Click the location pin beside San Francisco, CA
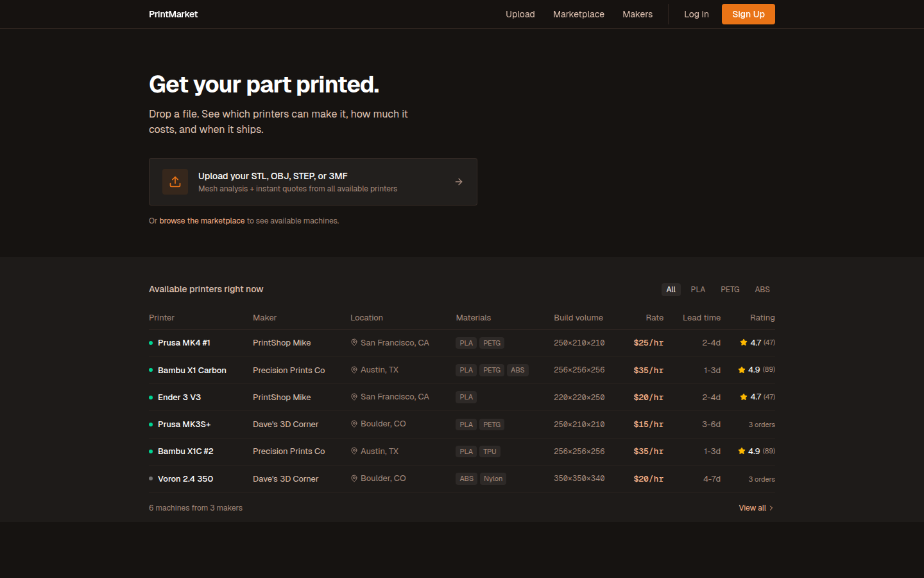The width and height of the screenshot is (924, 578). [x=354, y=342]
